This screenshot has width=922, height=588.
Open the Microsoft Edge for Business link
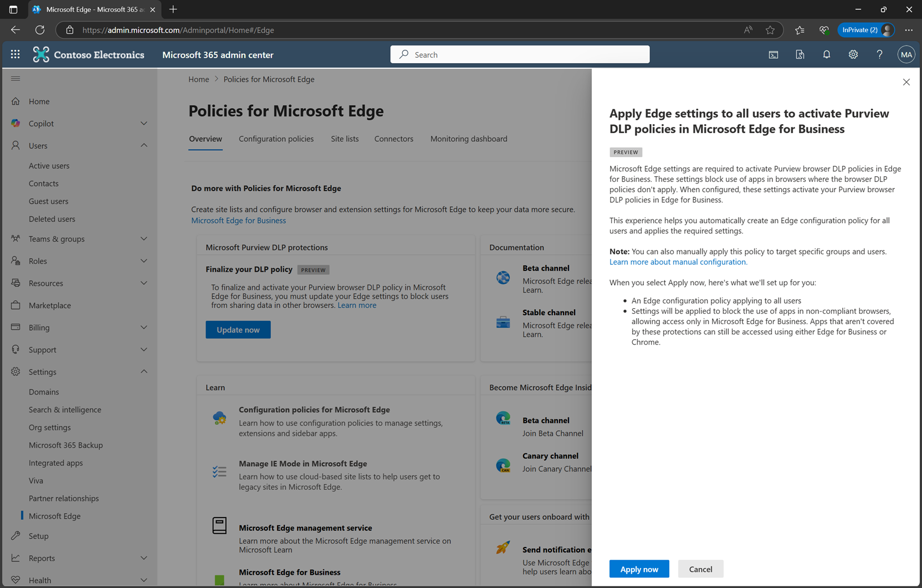[238, 221]
